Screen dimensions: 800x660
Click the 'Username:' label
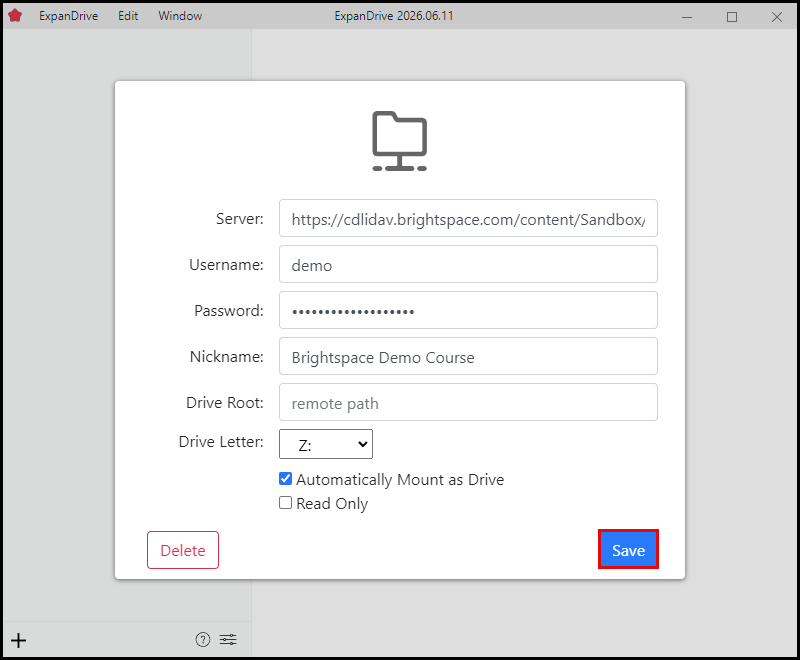pyautogui.click(x=227, y=265)
